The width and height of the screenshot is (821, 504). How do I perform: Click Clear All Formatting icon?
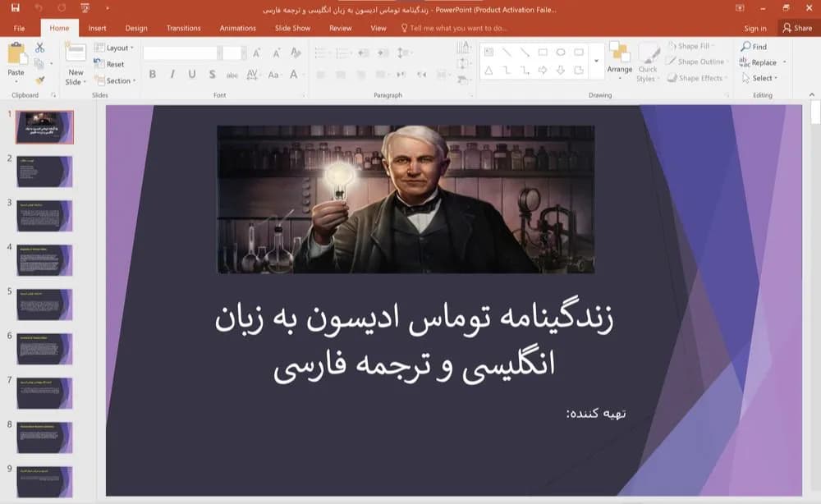[296, 53]
